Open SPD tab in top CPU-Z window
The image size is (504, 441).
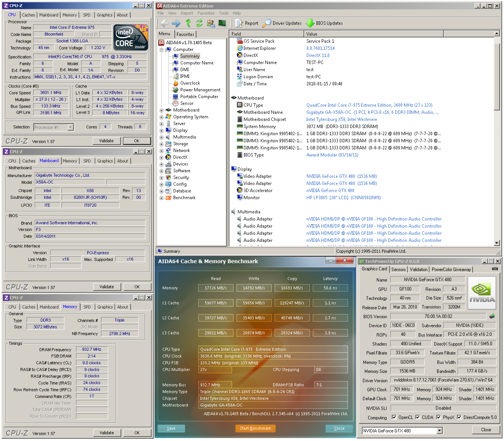point(87,15)
